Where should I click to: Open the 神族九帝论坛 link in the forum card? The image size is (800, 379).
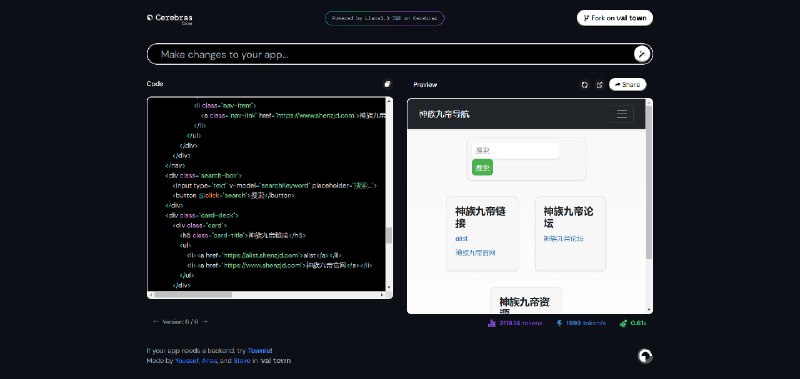(x=563, y=238)
